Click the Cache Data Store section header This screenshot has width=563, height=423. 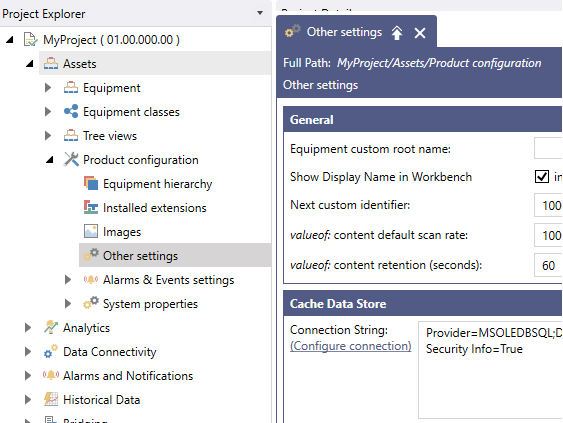(423, 303)
